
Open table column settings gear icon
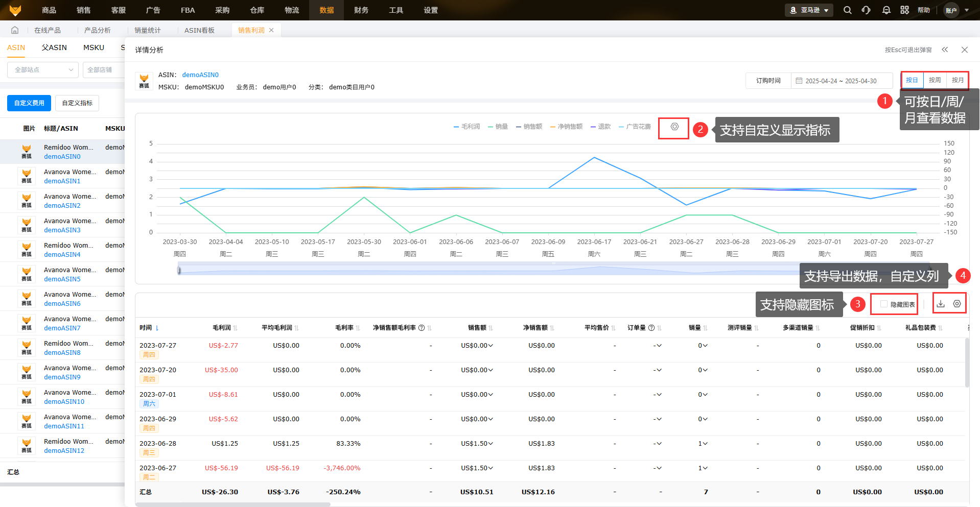(x=957, y=304)
